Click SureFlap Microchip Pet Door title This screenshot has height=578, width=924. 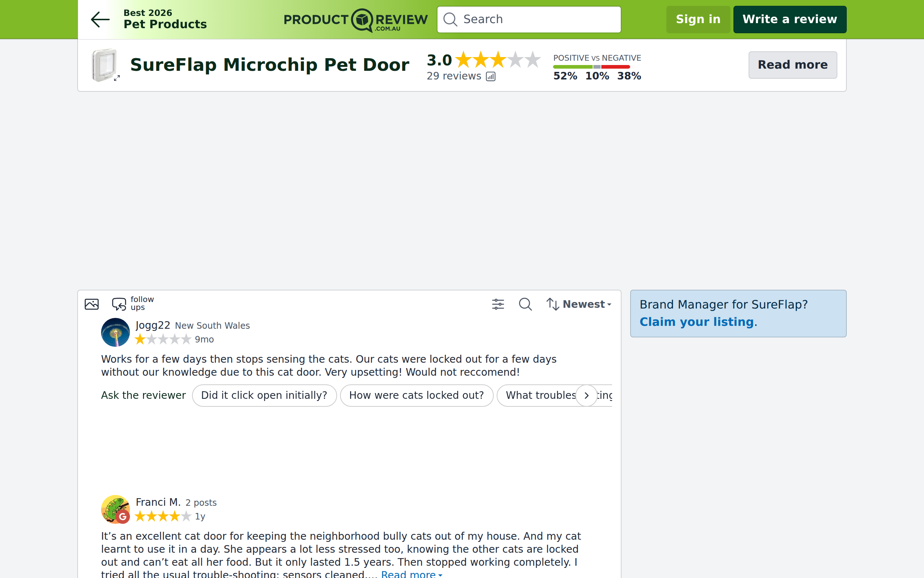tap(270, 65)
